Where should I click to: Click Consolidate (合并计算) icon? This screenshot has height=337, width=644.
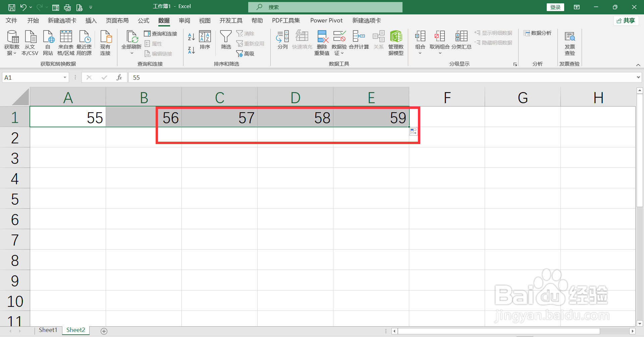[x=359, y=40]
